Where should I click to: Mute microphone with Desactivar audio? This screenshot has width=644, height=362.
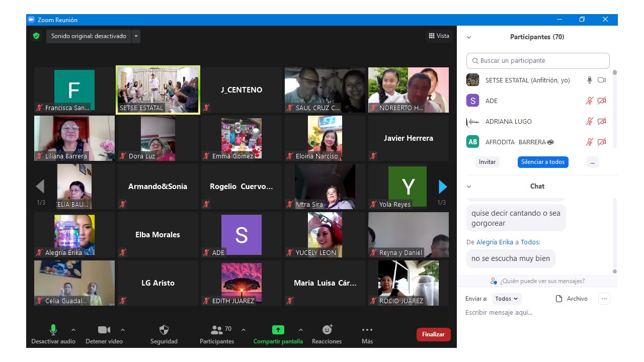pos(53,330)
